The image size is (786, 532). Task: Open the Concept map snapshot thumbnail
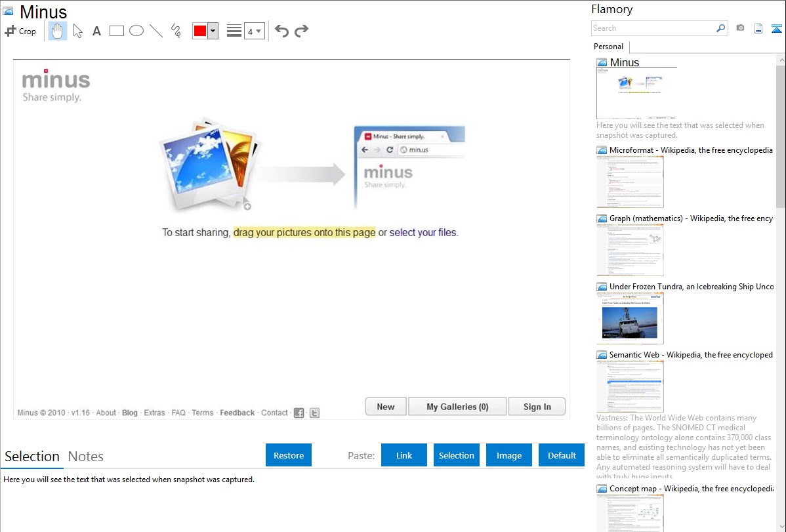click(630, 513)
